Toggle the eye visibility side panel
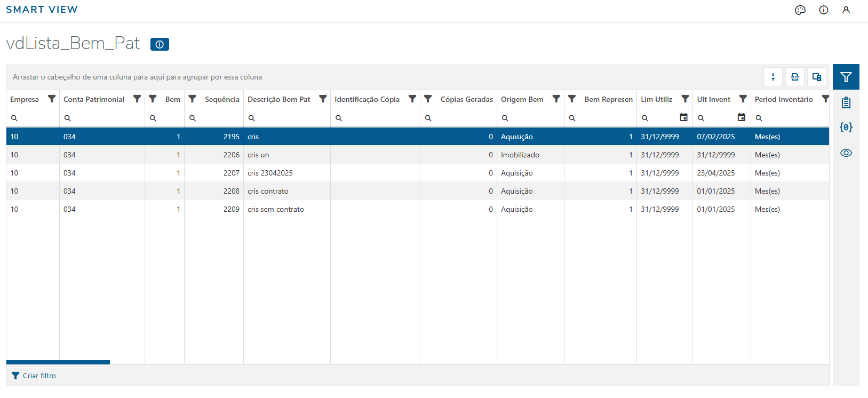 click(x=846, y=153)
